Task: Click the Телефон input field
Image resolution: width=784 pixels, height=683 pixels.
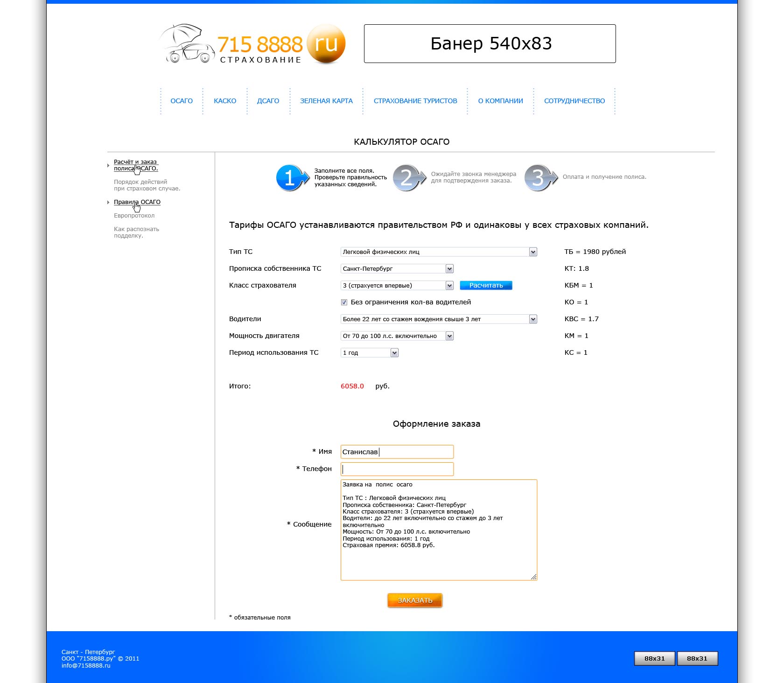Action: click(397, 469)
